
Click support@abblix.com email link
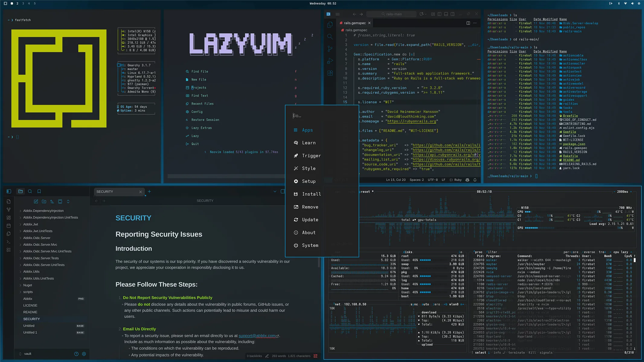tap(257, 336)
